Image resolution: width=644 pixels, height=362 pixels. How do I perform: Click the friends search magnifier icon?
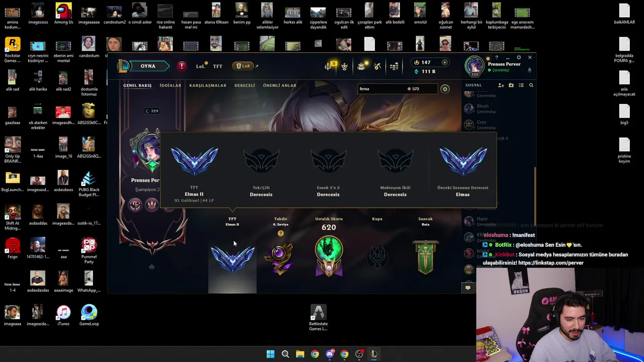531,85
